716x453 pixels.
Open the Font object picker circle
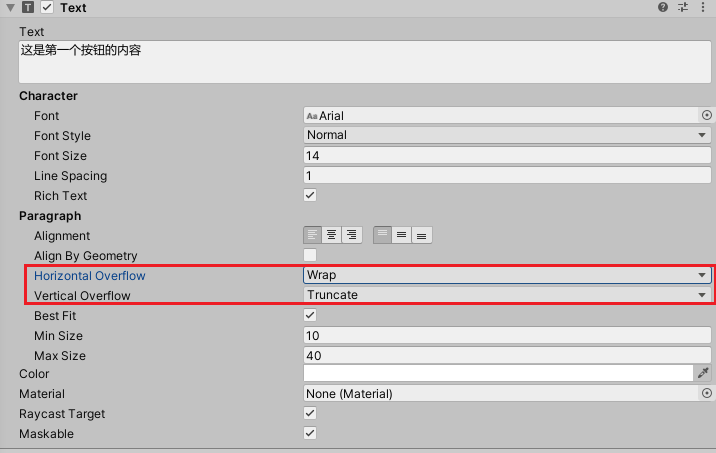pos(706,115)
